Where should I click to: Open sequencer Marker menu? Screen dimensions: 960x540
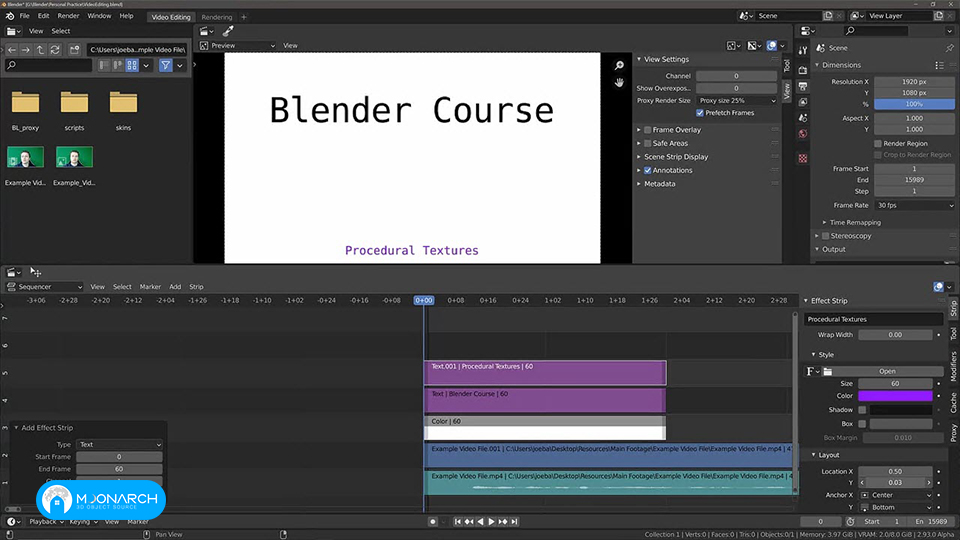pyautogui.click(x=150, y=287)
